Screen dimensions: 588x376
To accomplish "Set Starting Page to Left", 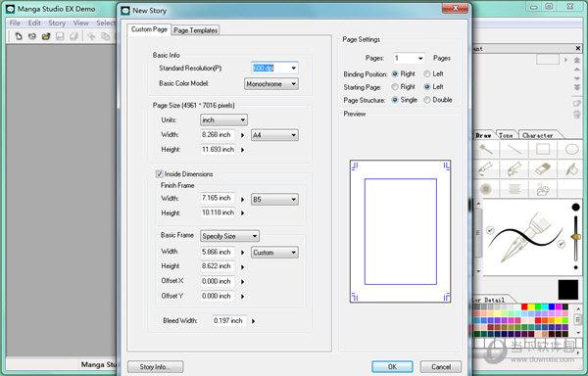I will [x=426, y=87].
